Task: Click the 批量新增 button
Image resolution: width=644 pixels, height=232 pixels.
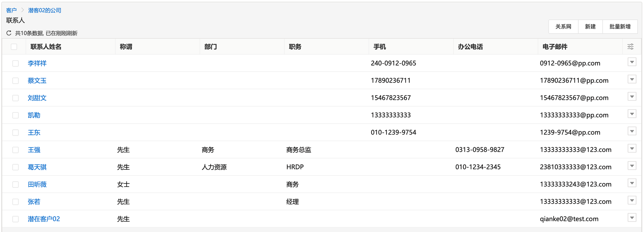Action: tap(620, 26)
